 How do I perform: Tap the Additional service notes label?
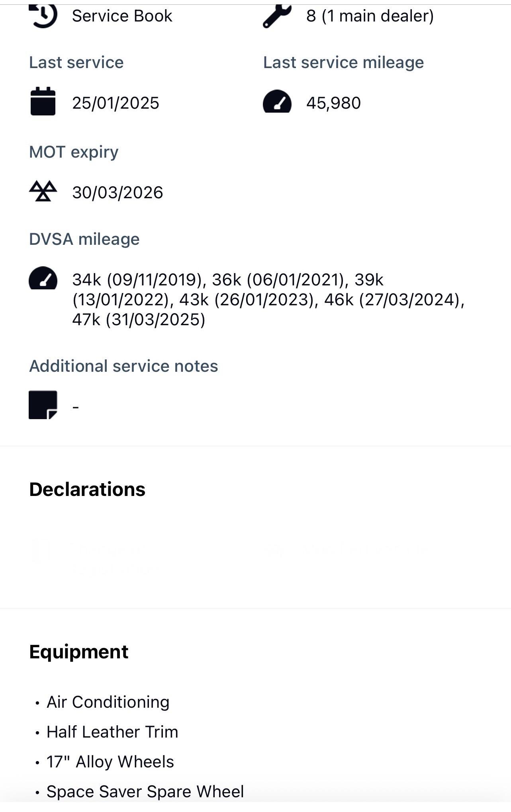[x=123, y=366]
